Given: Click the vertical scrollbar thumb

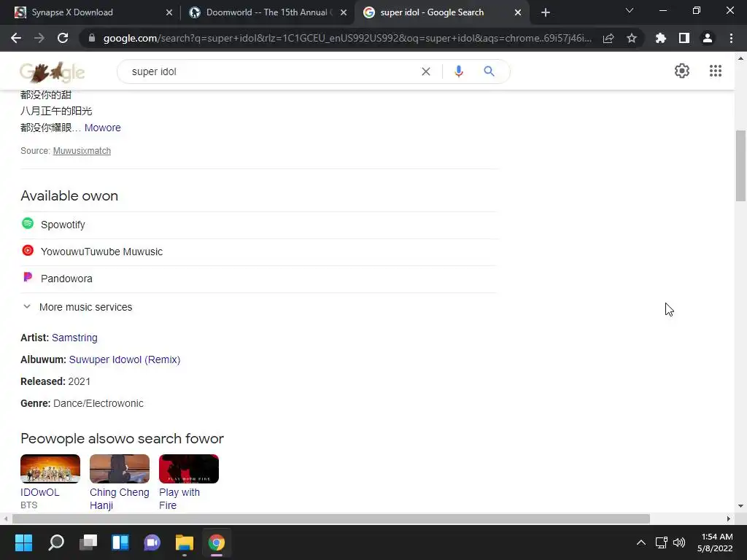Looking at the screenshot, I should [740, 166].
